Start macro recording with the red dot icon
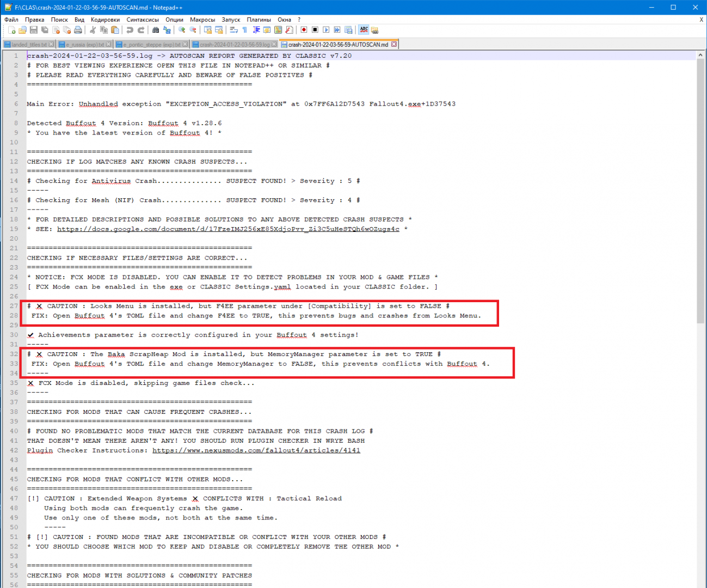This screenshot has height=588, width=707. pos(304,30)
